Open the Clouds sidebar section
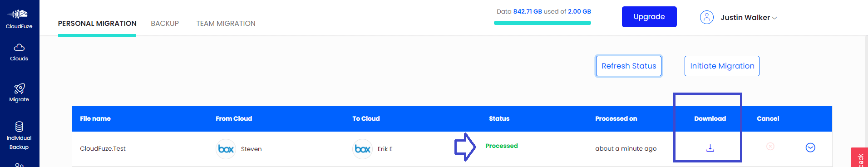The width and height of the screenshot is (868, 167). point(19,52)
